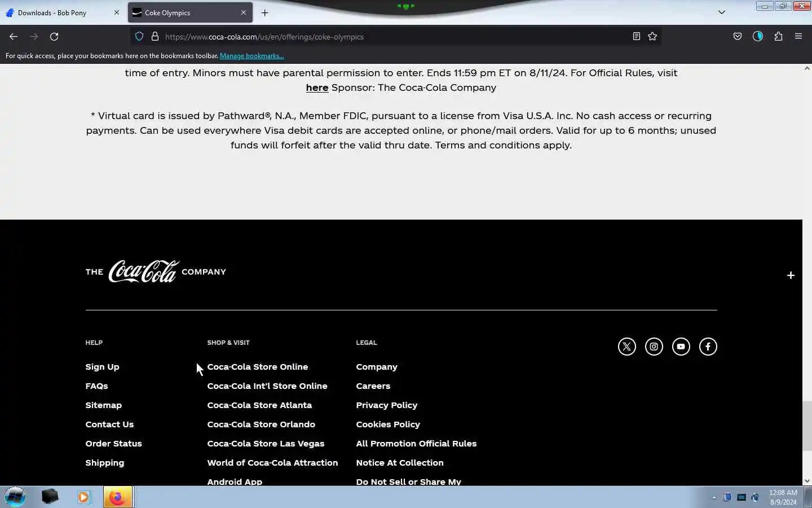Open Coca-Cola Store Atlanta link
Viewport: 812px width, 508px height.
(x=259, y=405)
